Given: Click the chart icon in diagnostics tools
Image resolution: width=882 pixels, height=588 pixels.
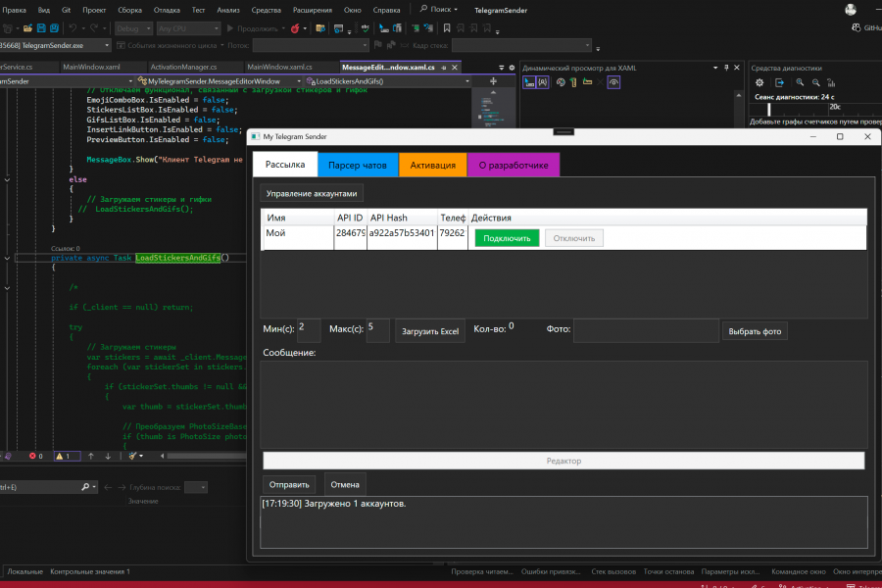Looking at the screenshot, I should 831,82.
